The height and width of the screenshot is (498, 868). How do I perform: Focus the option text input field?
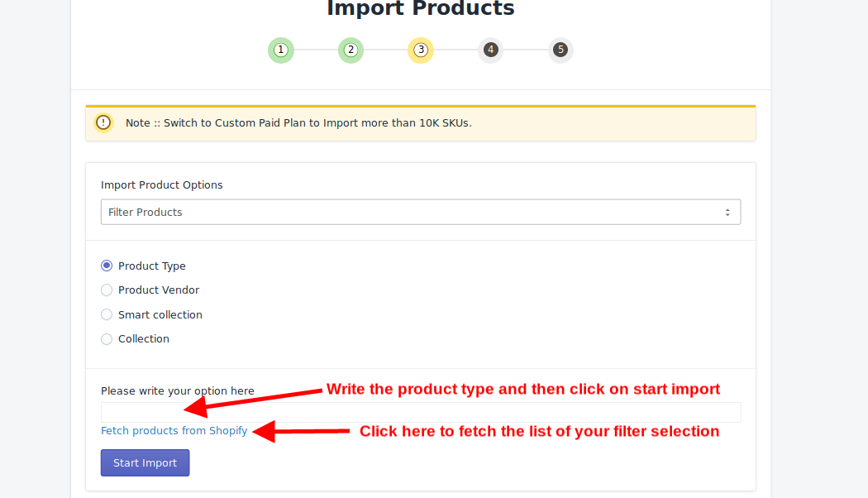421,412
